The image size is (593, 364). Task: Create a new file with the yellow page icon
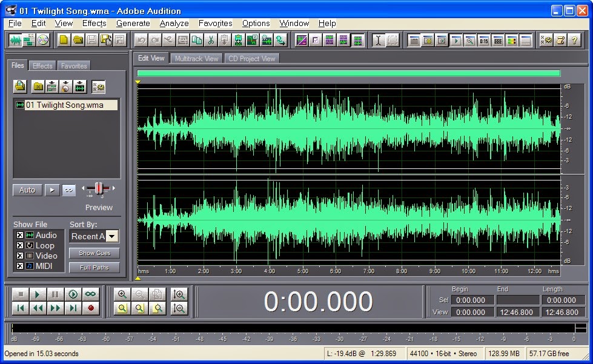pyautogui.click(x=64, y=40)
